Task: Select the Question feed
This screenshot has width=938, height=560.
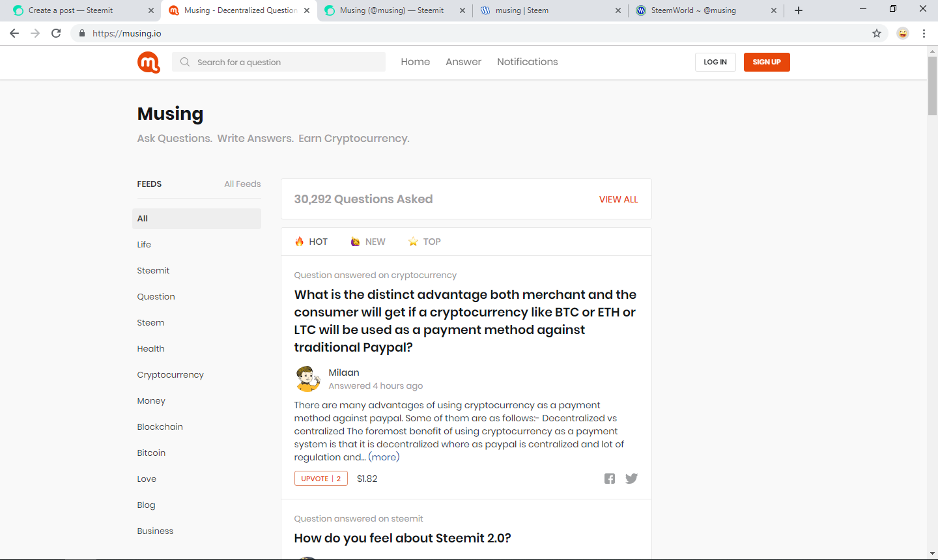Action: click(156, 297)
